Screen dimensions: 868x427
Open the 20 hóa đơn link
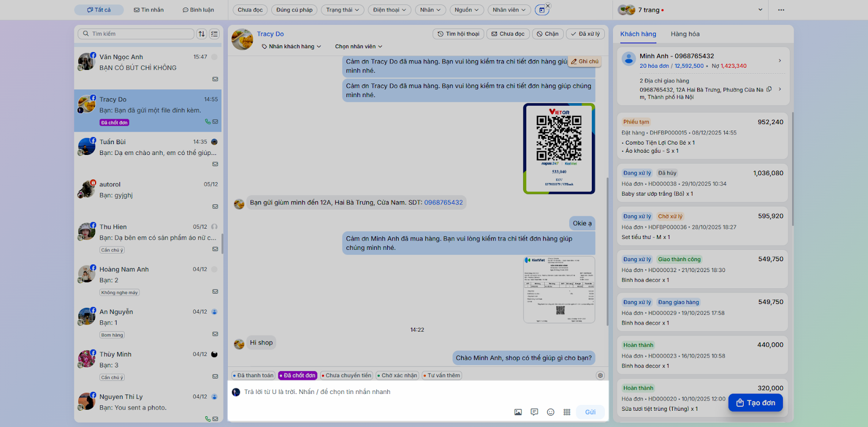pos(654,66)
